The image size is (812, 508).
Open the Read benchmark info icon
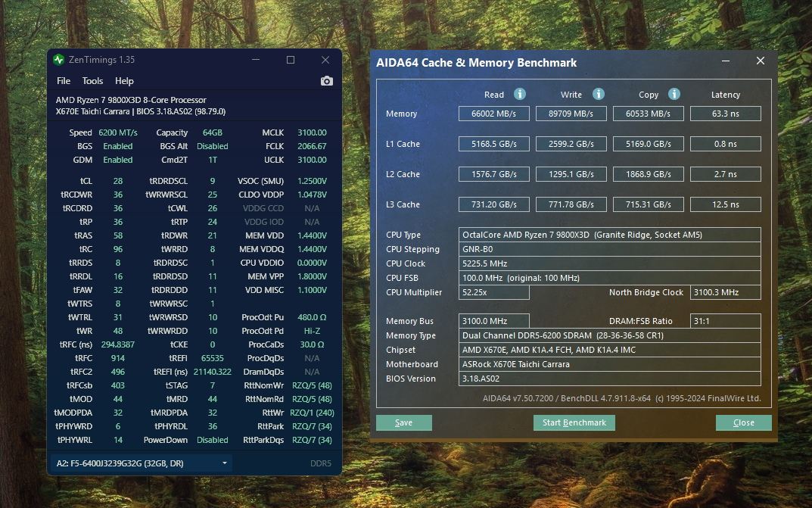coord(519,94)
